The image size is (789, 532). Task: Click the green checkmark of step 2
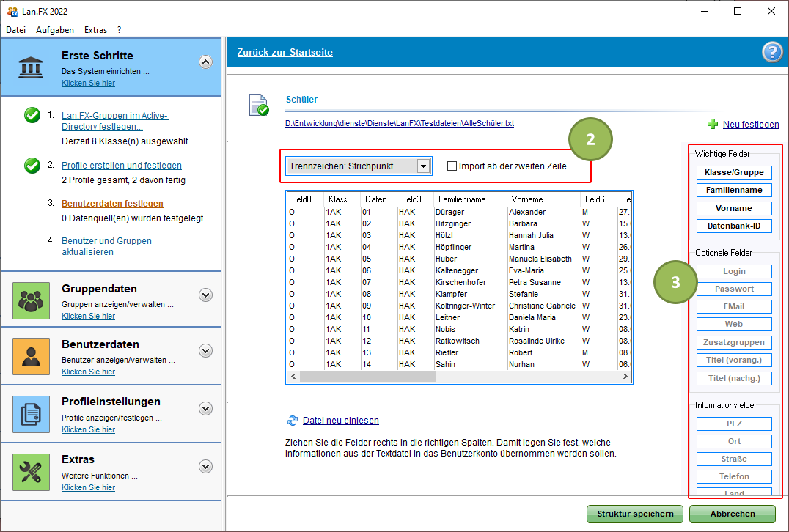(x=32, y=165)
